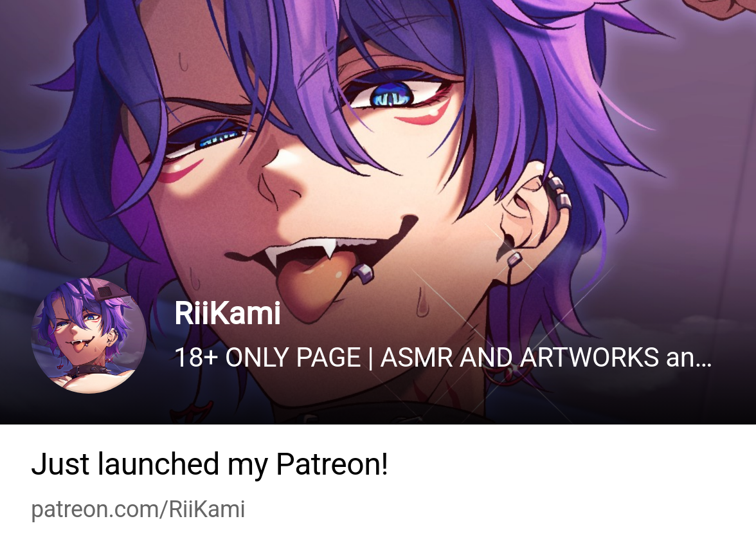
Task: Select the 18+ ONLY PAGE tagline text
Action: coord(442,358)
